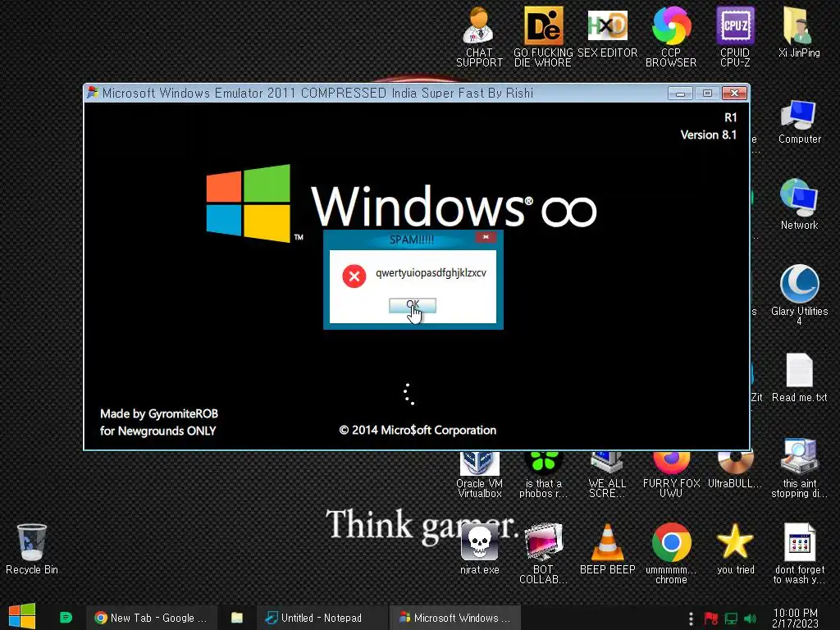The width and height of the screenshot is (840, 630).
Task: Maximize the Windows Emulator window
Action: pos(707,94)
